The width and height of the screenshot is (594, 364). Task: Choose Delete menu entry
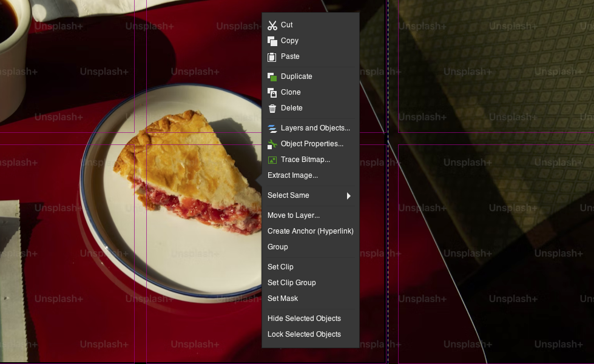click(311, 108)
